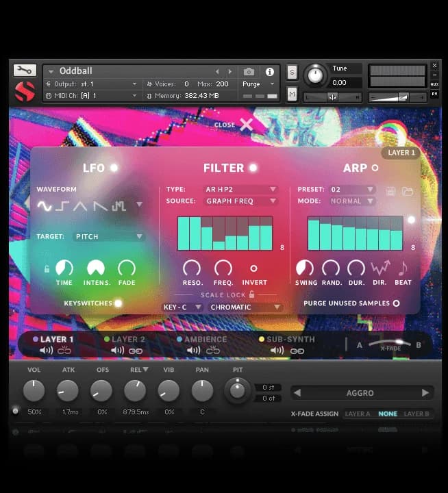This screenshot has height=493, width=448.
Task: Toggle the LFO power switch
Action: tap(114, 168)
